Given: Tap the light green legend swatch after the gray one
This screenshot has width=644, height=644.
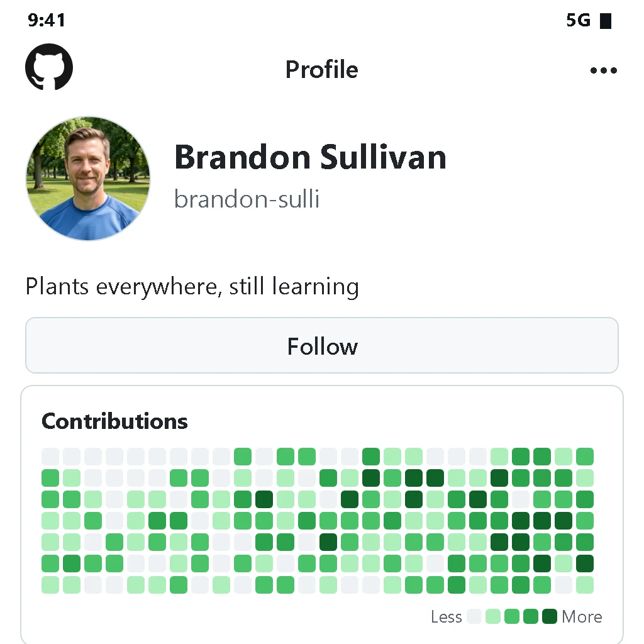Looking at the screenshot, I should point(493,616).
